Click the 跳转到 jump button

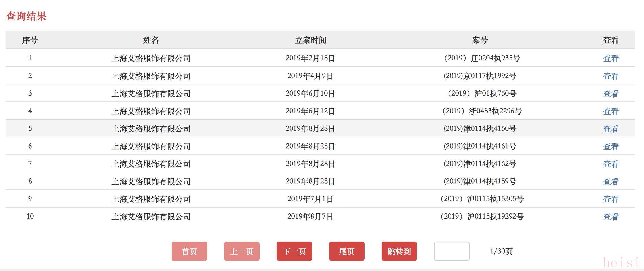[x=399, y=251]
